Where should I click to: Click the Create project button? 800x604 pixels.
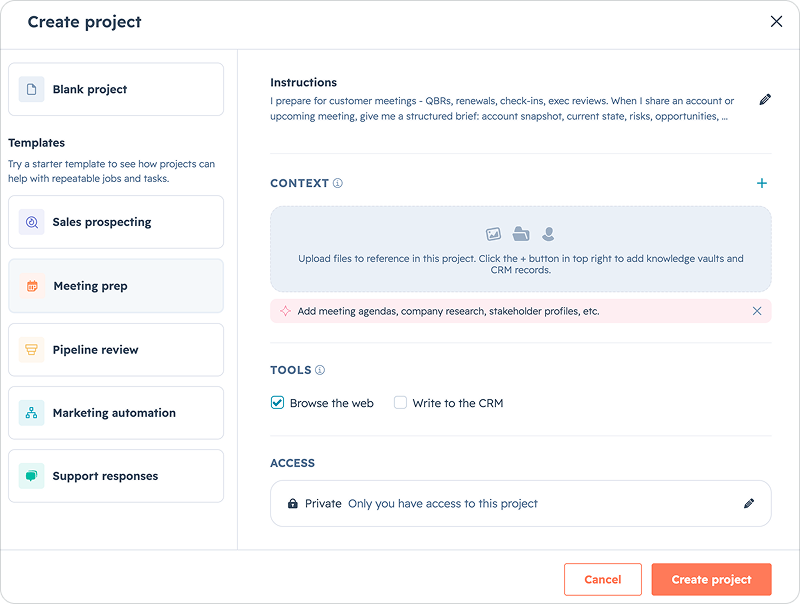(711, 580)
